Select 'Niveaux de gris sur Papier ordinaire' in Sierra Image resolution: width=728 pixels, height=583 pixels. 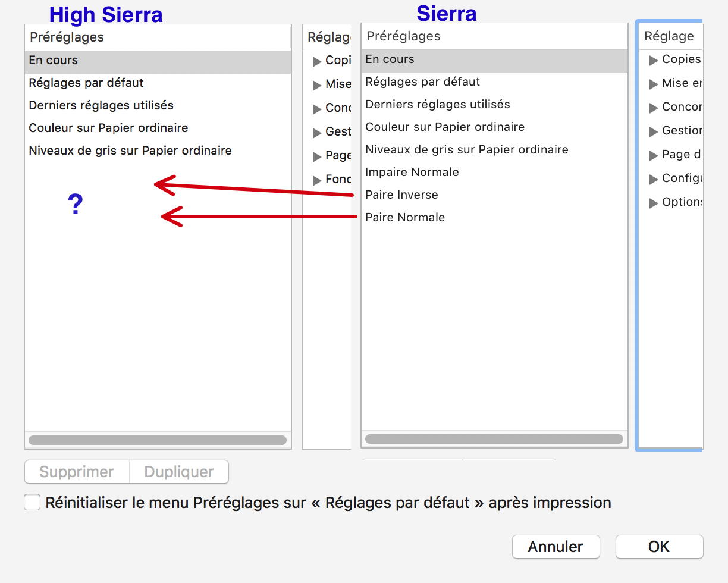(494, 150)
